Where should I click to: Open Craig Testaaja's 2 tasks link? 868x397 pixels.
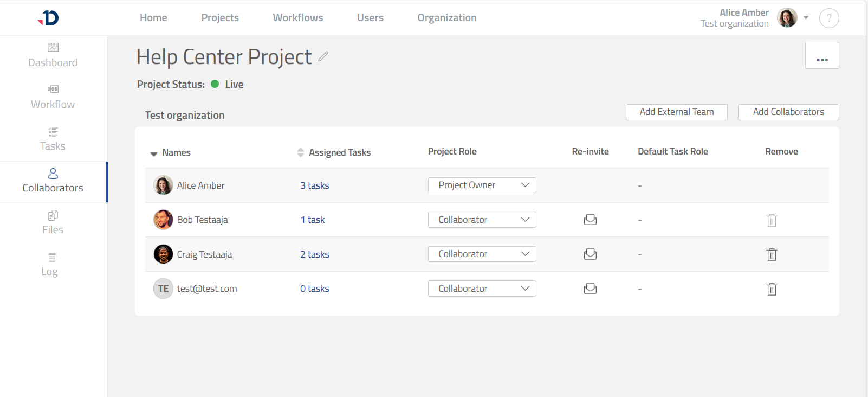click(x=315, y=254)
